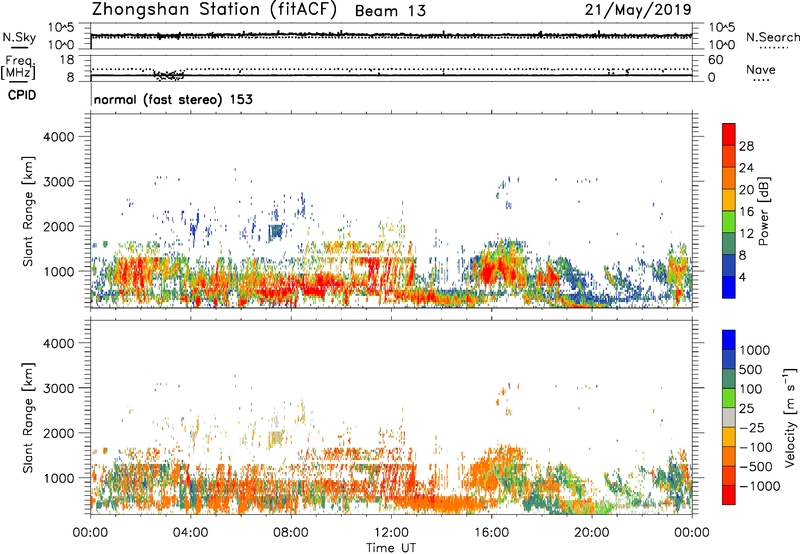Click the '16' power scale value

coord(746,212)
